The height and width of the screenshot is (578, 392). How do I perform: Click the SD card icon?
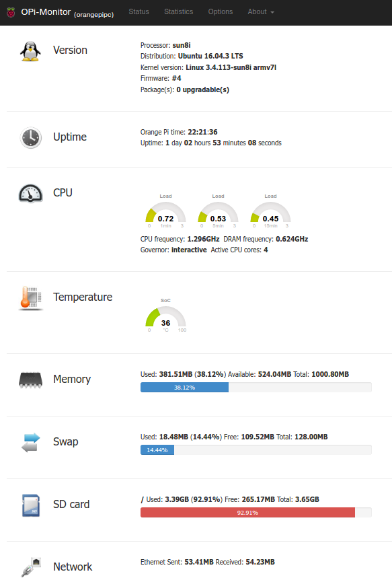30,505
